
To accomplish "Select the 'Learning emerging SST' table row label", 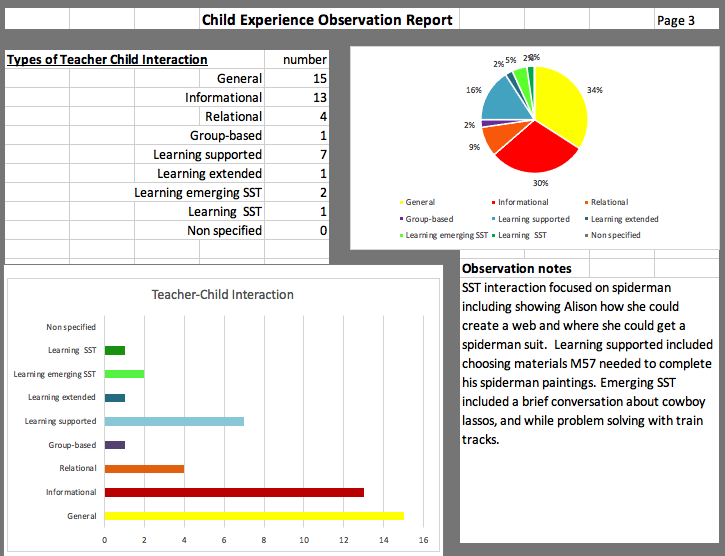I will tap(198, 192).
